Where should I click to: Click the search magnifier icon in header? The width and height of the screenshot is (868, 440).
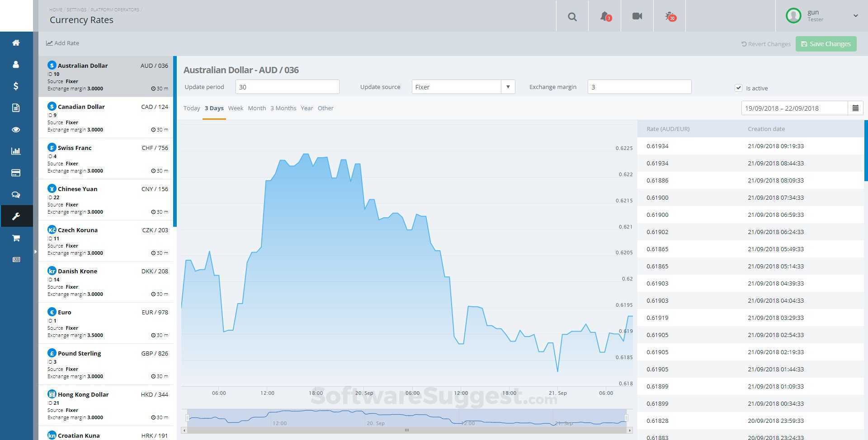(x=572, y=17)
